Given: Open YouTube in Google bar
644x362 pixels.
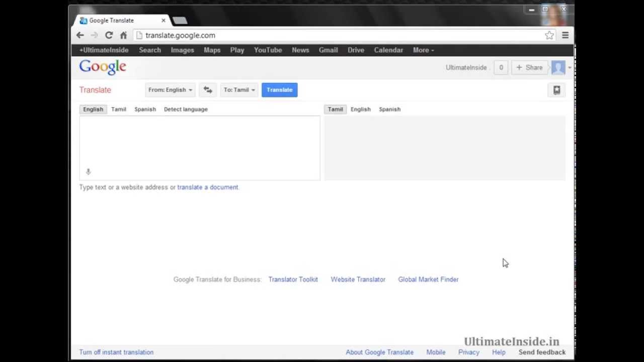Looking at the screenshot, I should click(x=268, y=50).
